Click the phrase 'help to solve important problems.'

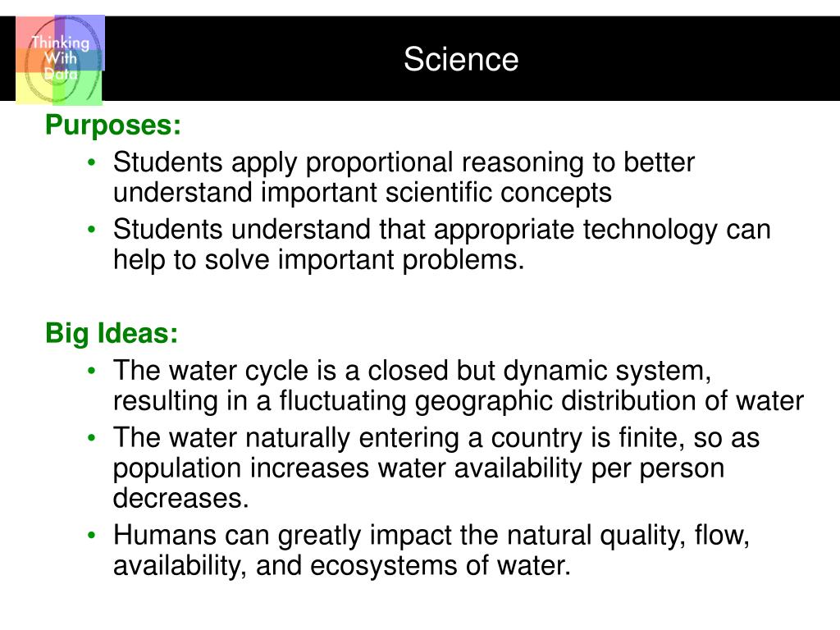[319, 260]
